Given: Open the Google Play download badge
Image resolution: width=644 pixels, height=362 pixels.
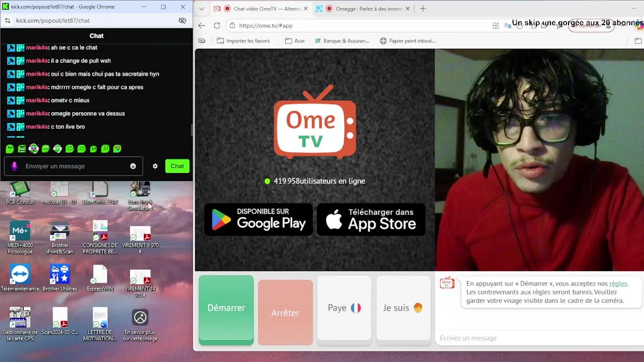Looking at the screenshot, I should tap(259, 220).
